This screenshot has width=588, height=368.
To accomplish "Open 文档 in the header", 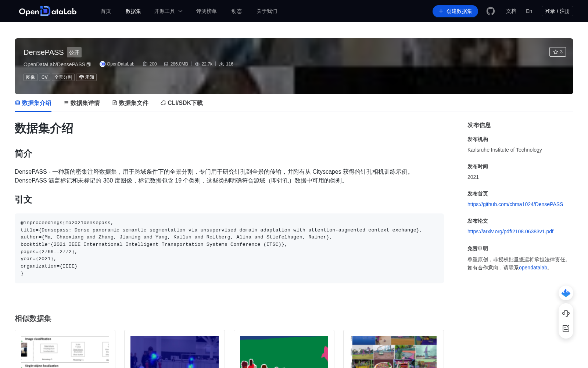I will point(511,11).
